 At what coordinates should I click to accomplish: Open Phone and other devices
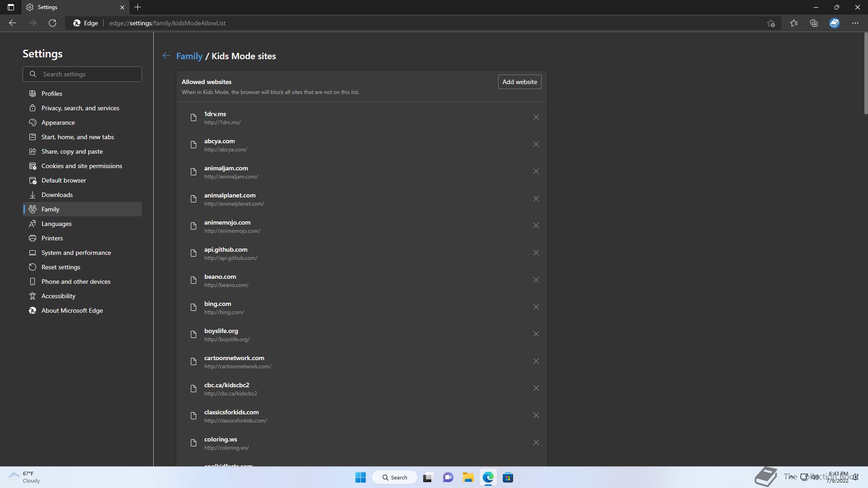82,282
